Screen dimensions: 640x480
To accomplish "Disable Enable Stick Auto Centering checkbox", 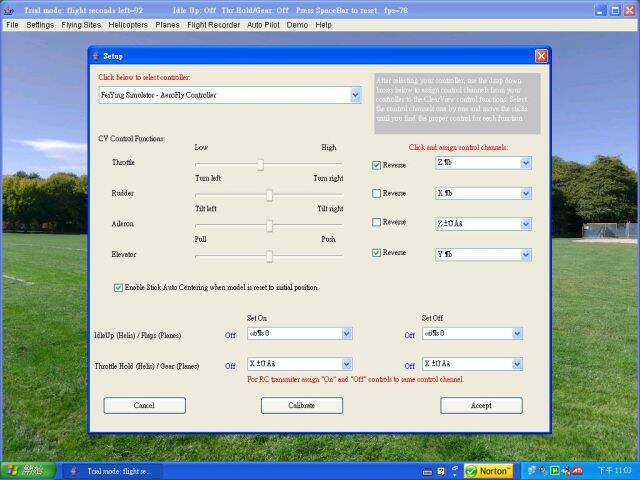I will [118, 288].
